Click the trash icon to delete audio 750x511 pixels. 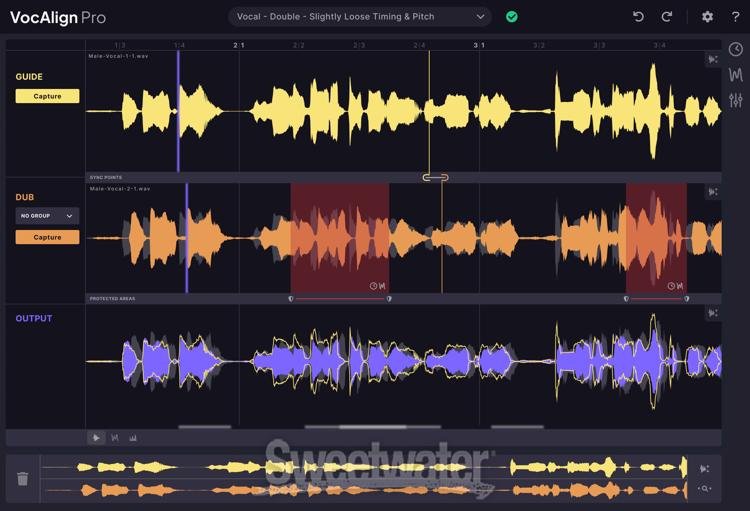(x=23, y=479)
